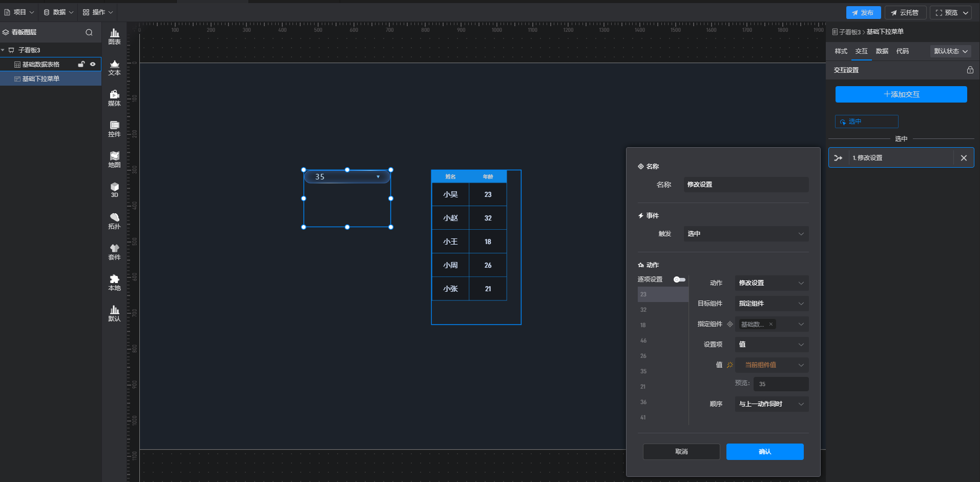Open the 项目 menu
The image size is (980, 482).
point(19,12)
